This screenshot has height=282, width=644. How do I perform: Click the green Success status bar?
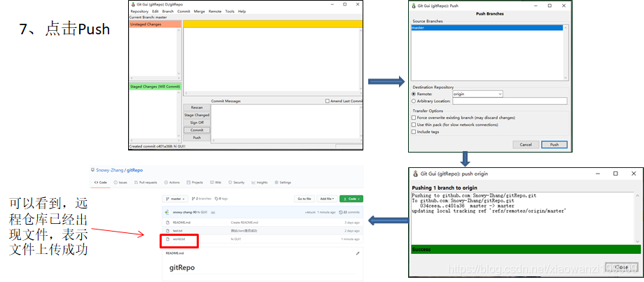tap(526, 250)
